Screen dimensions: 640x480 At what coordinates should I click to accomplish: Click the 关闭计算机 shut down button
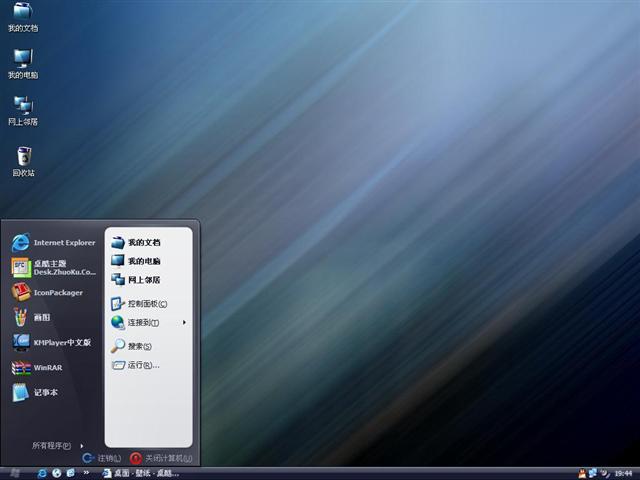coord(161,458)
